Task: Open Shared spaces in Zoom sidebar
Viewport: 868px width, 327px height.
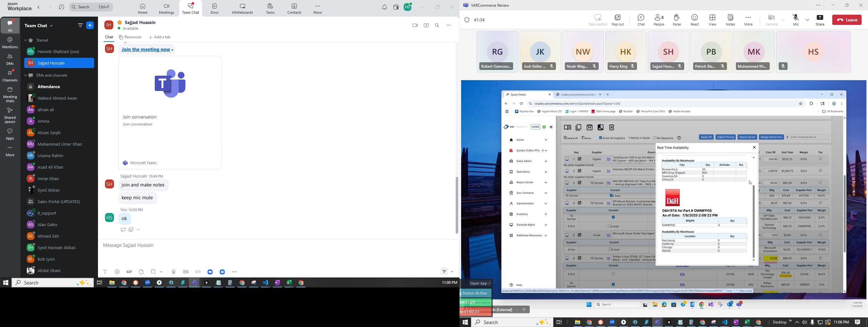Action: (10, 116)
